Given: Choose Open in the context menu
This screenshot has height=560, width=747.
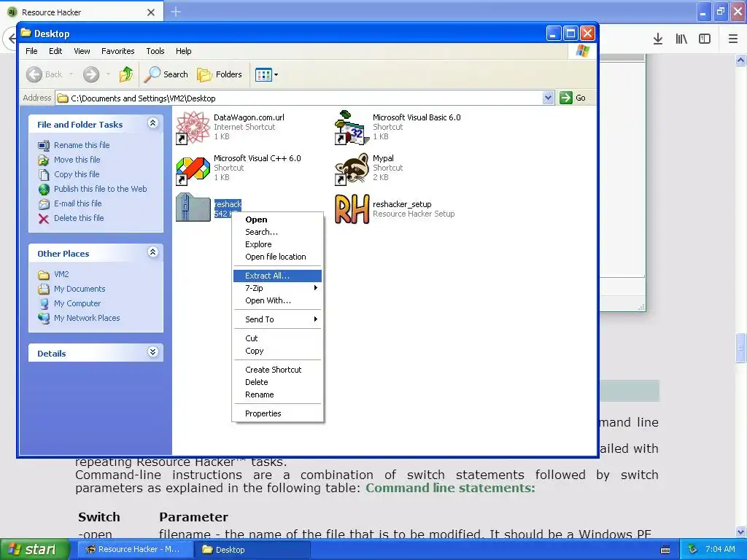Looking at the screenshot, I should tap(277, 219).
